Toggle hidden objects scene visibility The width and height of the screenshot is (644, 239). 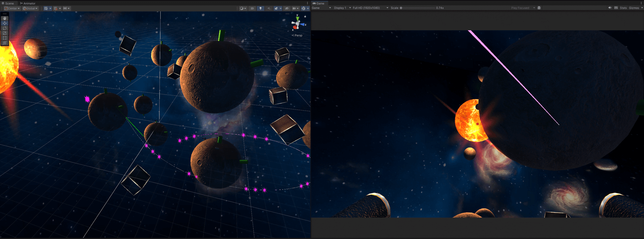[x=287, y=8]
